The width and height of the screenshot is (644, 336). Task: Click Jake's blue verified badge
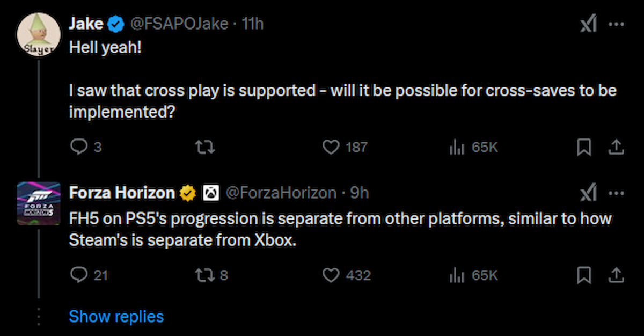click(x=114, y=23)
